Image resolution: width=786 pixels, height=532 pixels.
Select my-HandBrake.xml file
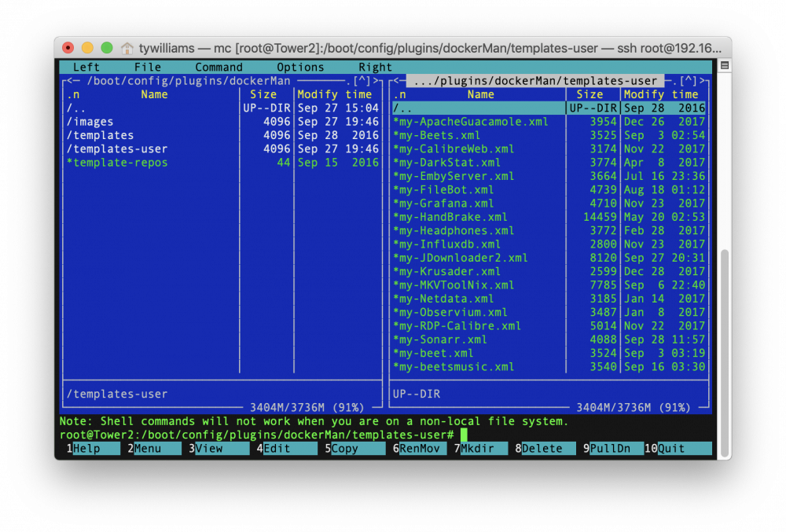[x=549, y=217]
